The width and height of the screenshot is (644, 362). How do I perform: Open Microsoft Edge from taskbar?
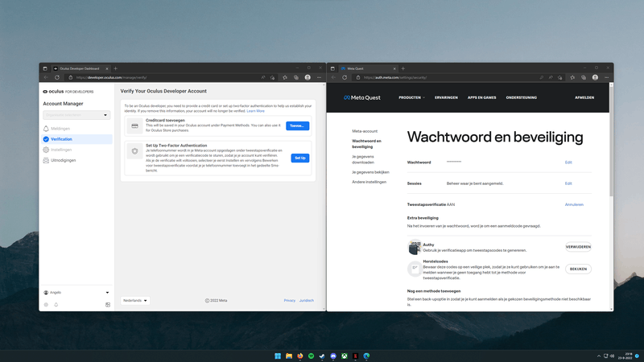(366, 356)
